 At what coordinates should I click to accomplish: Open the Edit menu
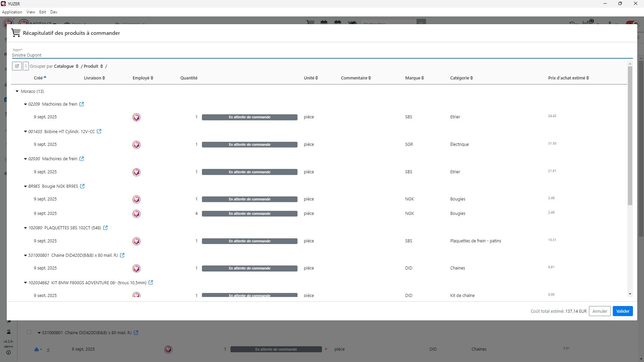coord(43,12)
